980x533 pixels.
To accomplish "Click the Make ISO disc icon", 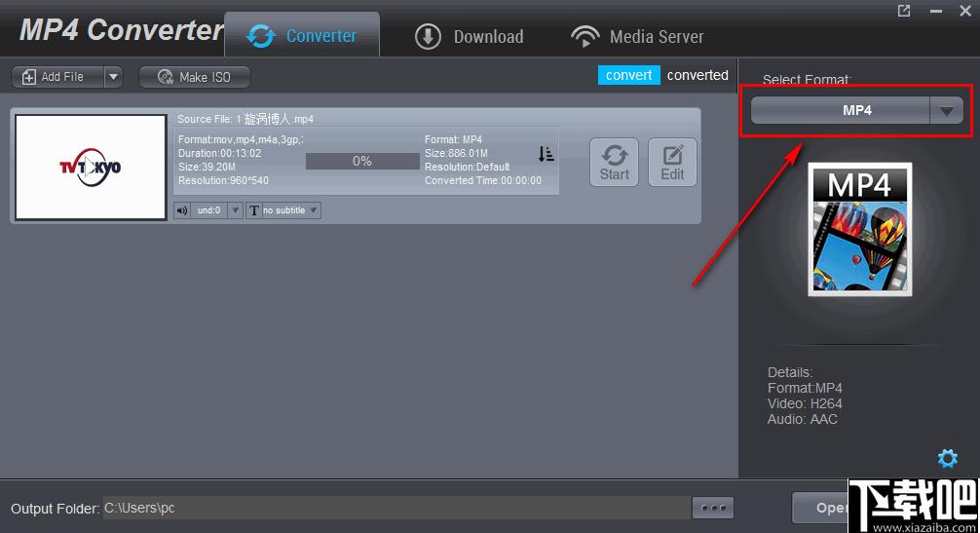I will tap(165, 77).
